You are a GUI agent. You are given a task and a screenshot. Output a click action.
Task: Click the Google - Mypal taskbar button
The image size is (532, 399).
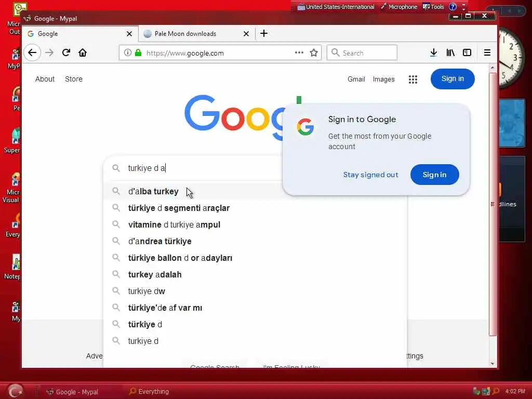(x=72, y=392)
